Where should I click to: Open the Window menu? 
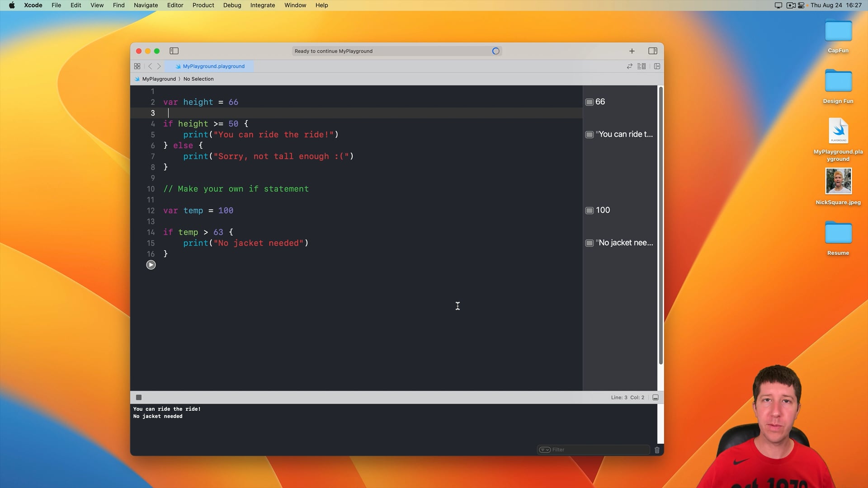coord(295,5)
